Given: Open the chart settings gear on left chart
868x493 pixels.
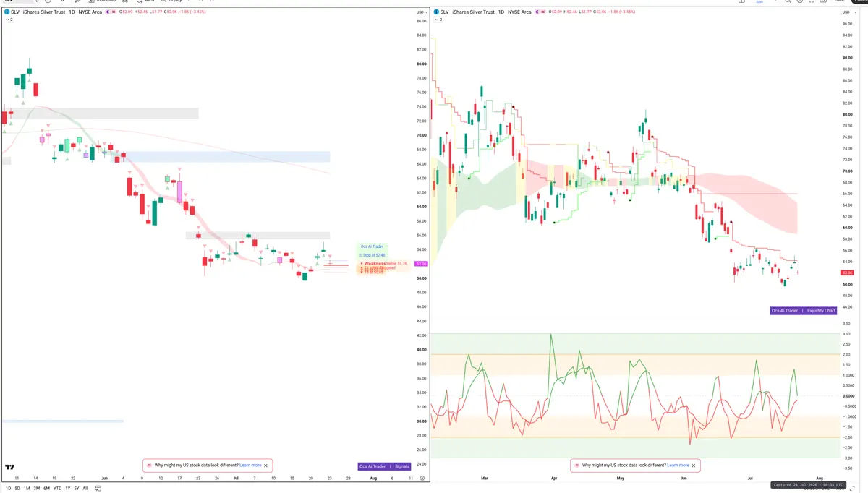Looking at the screenshot, I should pyautogui.click(x=422, y=479).
